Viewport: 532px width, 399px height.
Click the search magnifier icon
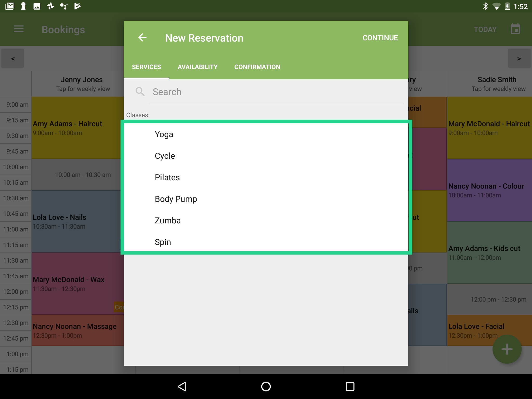coord(140,92)
